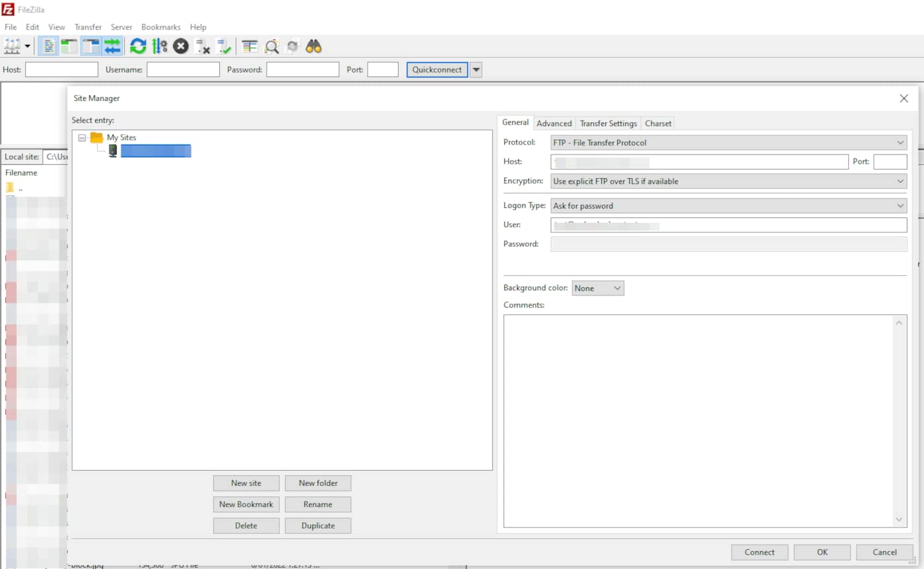The image size is (924, 569).
Task: Toggle transfer queue display icon
Action: pos(113,46)
